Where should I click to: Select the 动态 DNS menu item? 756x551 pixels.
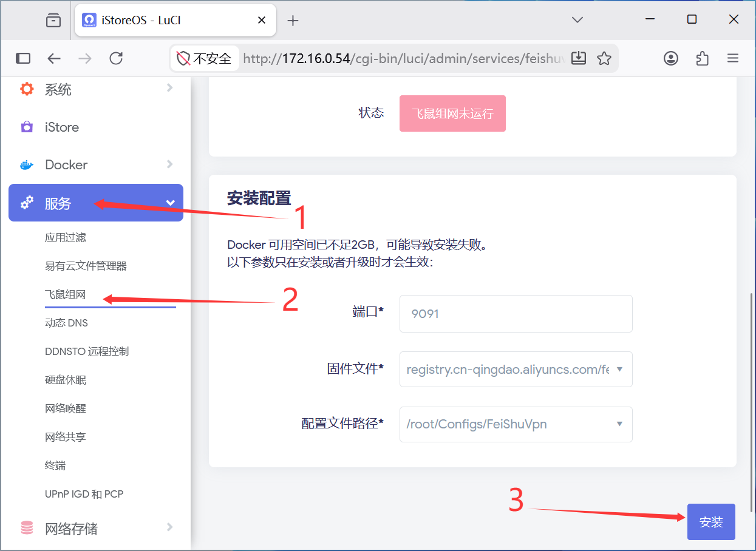(66, 323)
